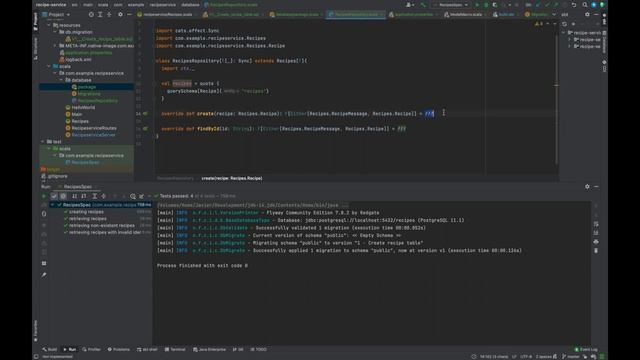
Task: Click green Run button in top toolbar
Action: (x=477, y=5)
